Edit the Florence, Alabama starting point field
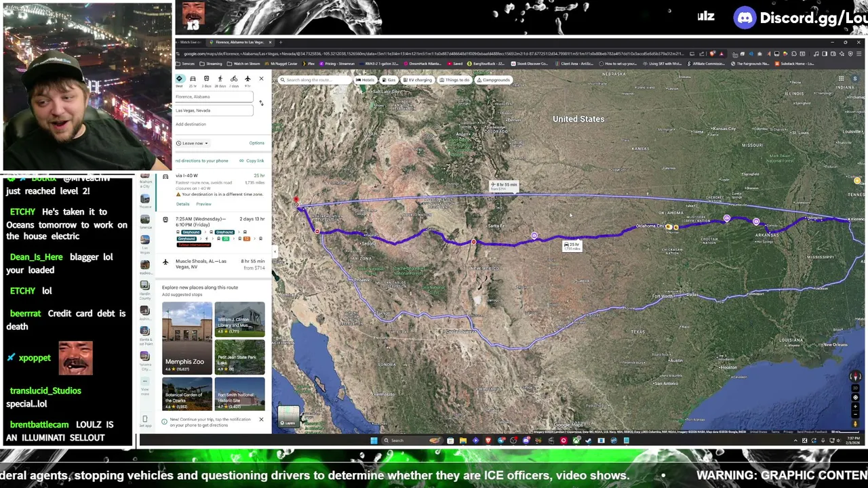Image resolution: width=868 pixels, height=488 pixels. click(x=214, y=97)
